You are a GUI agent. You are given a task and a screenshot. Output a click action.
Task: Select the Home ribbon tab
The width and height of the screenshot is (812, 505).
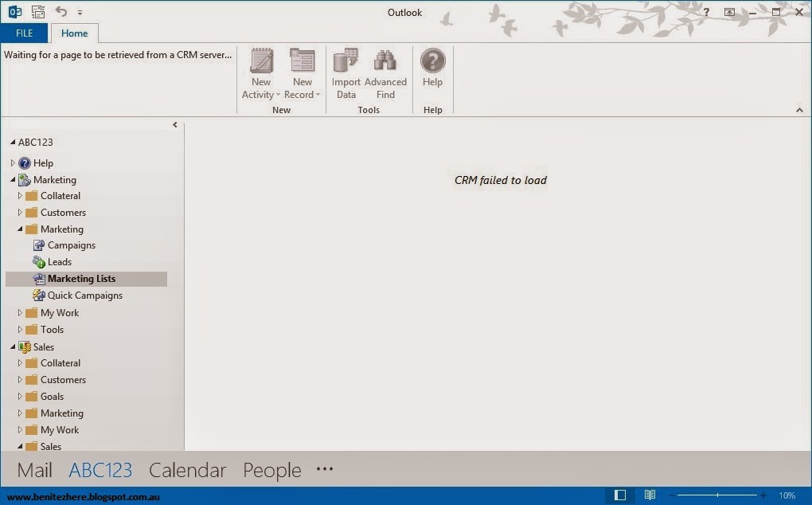[75, 33]
